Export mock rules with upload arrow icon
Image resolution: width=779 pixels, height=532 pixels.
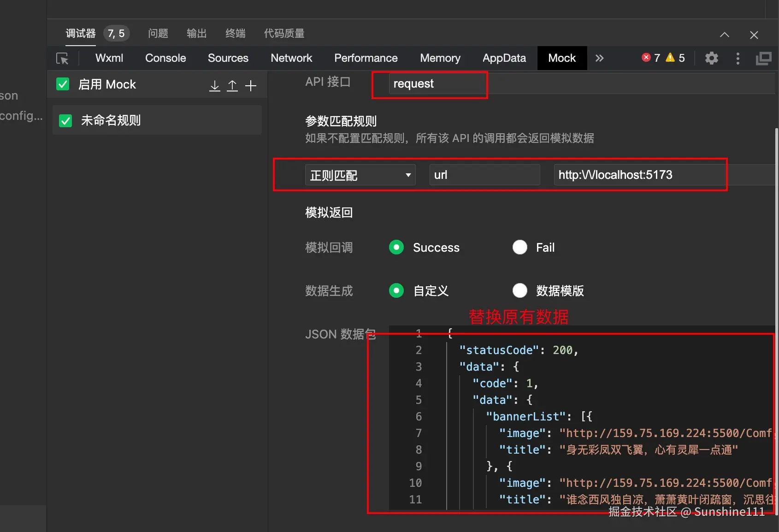click(232, 86)
